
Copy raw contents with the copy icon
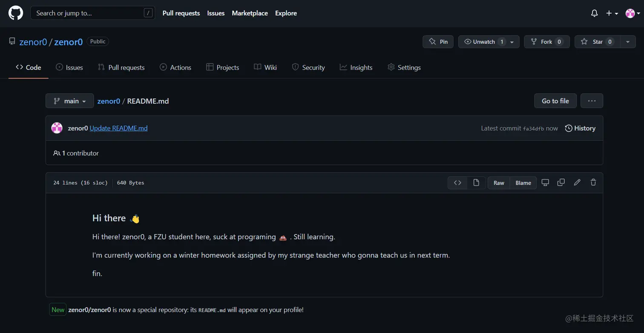point(561,182)
